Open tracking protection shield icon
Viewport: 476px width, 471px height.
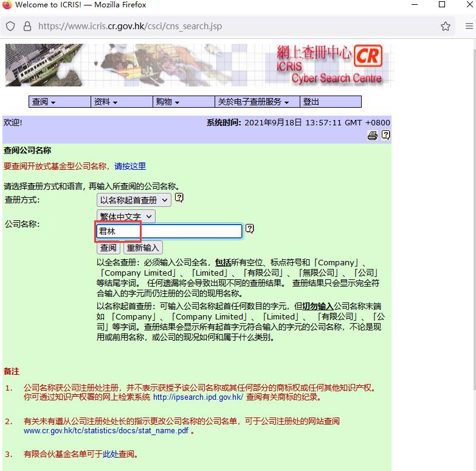click(10, 26)
